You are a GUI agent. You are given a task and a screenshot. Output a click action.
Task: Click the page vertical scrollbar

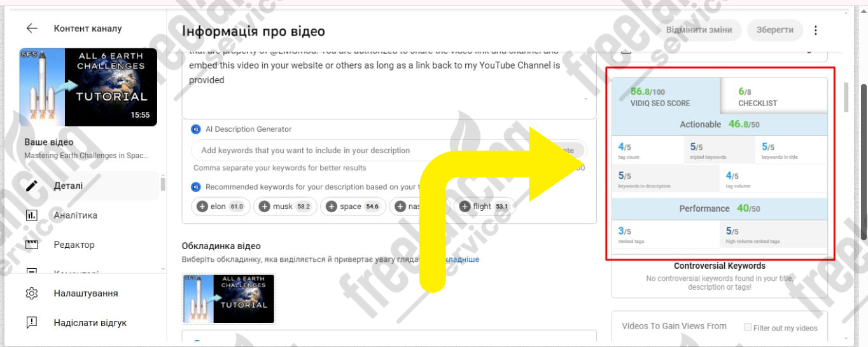(863, 162)
